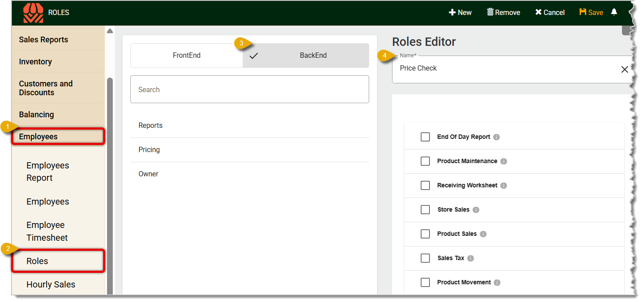Image resolution: width=644 pixels, height=302 pixels.
Task: Show info icon beside Sales Tax
Action: (470, 258)
